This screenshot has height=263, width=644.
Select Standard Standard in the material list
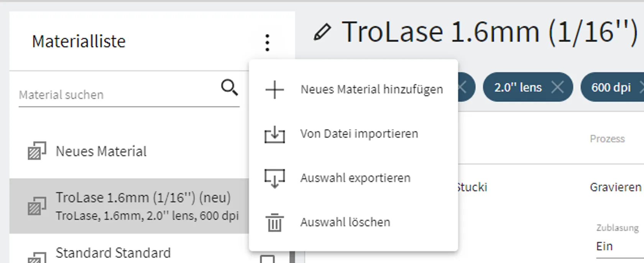tap(113, 253)
